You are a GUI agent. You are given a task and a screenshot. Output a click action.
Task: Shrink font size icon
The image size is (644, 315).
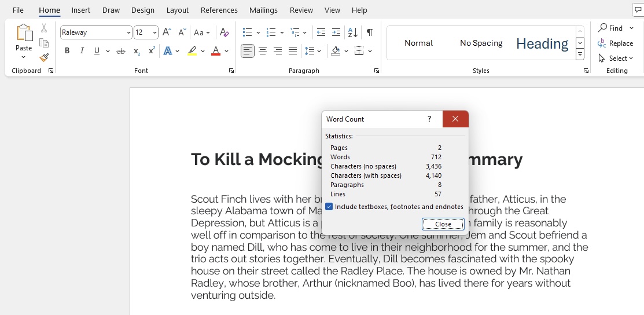click(182, 32)
